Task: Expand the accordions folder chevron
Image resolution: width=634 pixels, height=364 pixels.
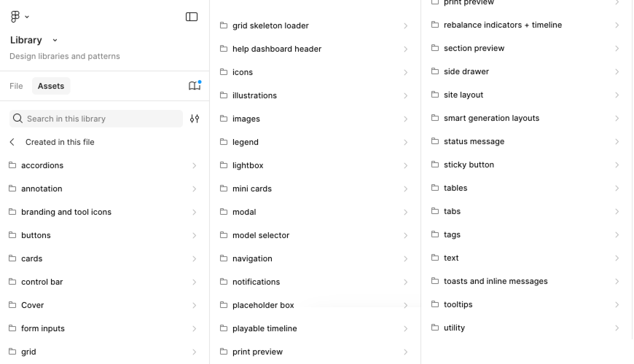Action: pyautogui.click(x=195, y=166)
